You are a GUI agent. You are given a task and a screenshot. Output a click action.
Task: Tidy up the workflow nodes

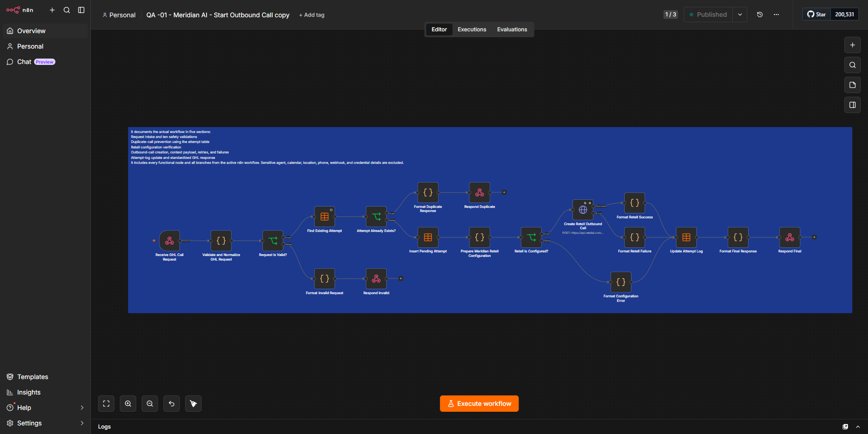coord(193,404)
